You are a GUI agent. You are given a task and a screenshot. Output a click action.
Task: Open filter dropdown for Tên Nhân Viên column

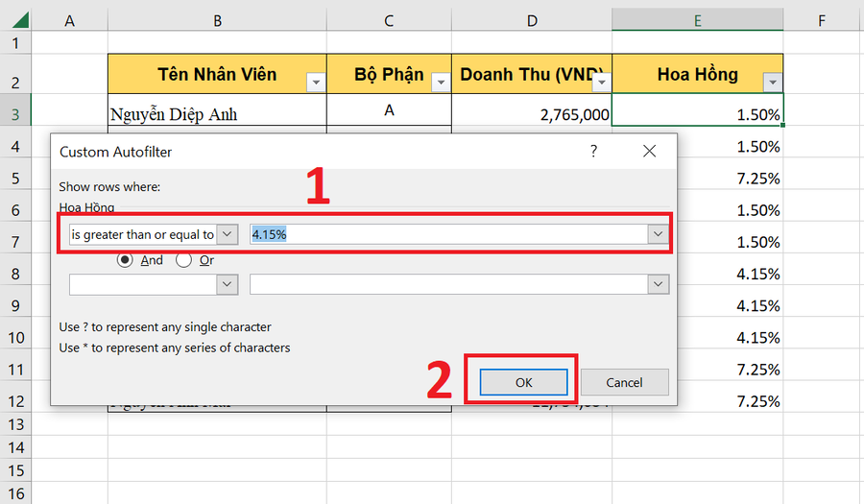(x=316, y=83)
